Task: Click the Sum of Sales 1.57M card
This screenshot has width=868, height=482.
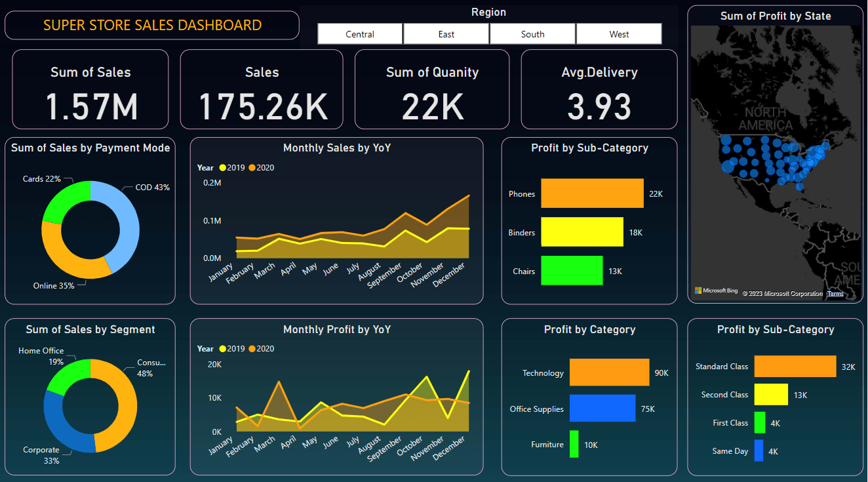Action: [90, 89]
